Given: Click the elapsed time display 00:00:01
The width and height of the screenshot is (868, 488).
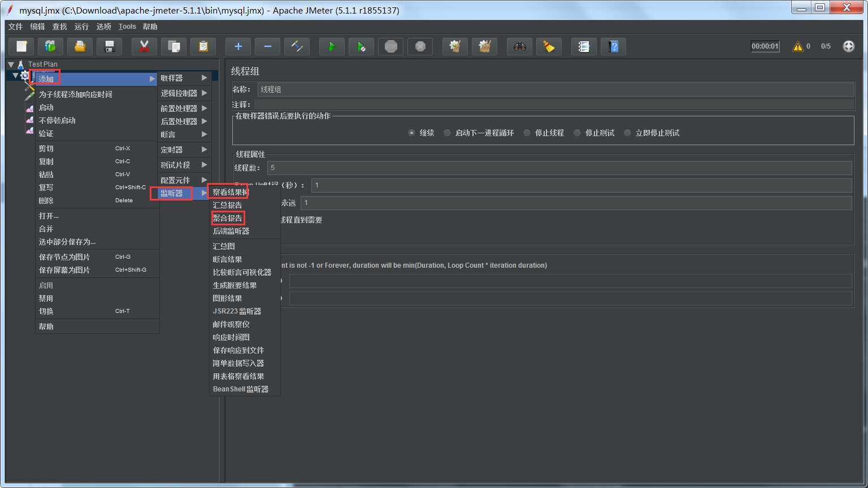Looking at the screenshot, I should [x=765, y=46].
